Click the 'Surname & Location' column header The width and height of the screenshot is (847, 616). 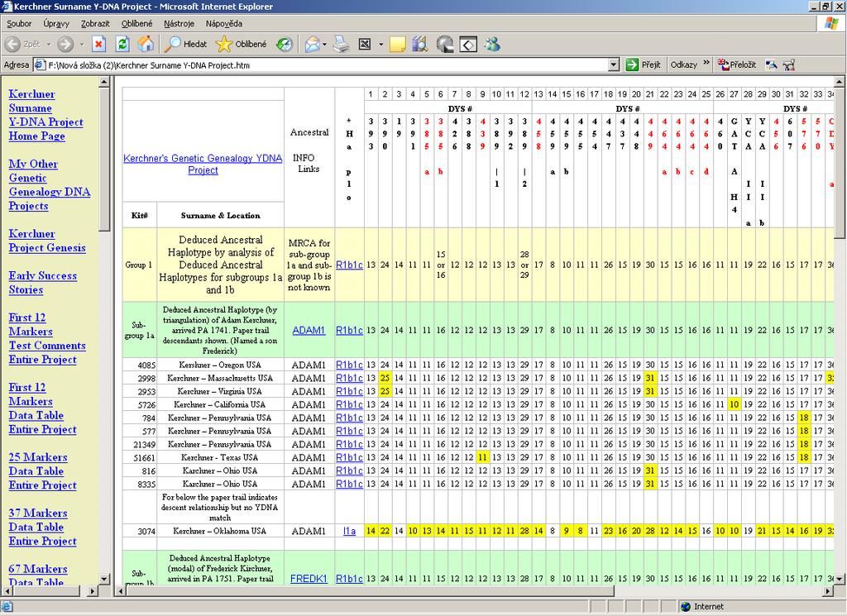click(220, 216)
